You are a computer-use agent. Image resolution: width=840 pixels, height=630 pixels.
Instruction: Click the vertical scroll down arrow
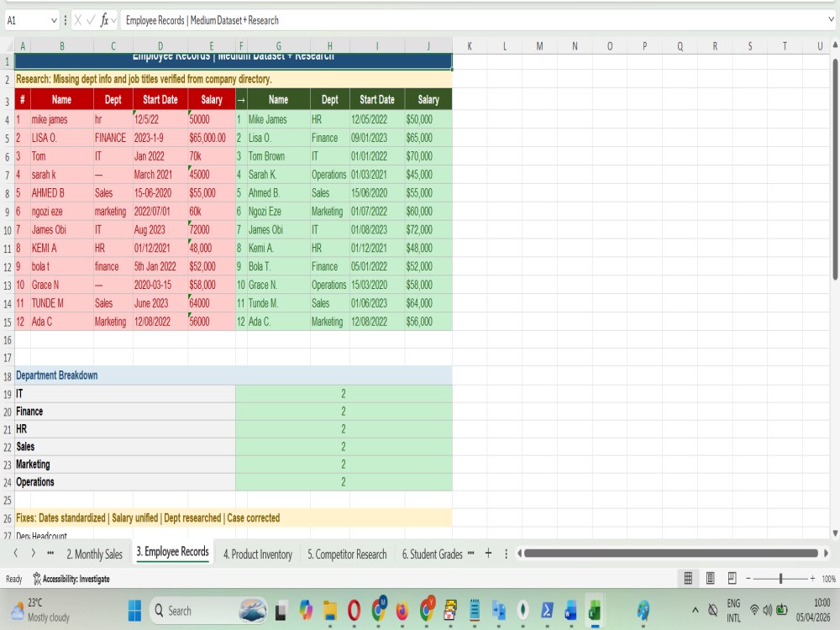(x=835, y=533)
